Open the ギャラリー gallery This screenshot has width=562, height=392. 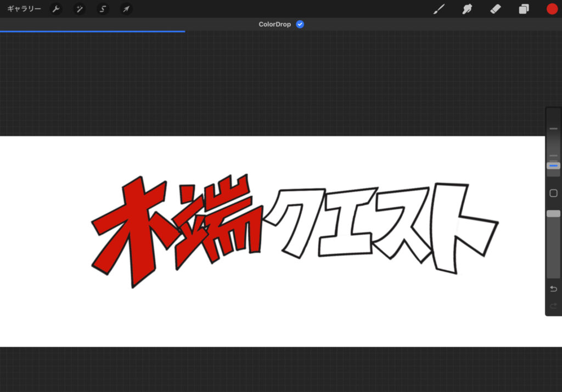pos(24,9)
